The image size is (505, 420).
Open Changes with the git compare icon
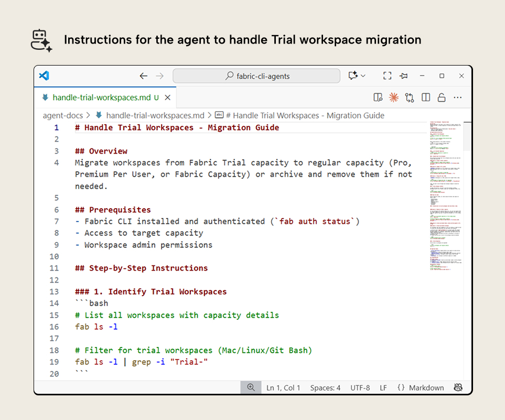coord(410,98)
